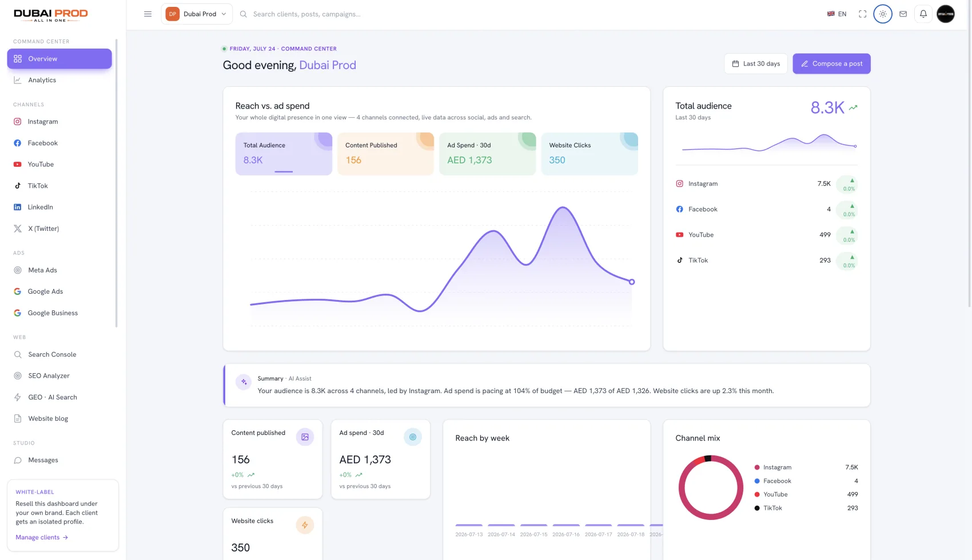972x560 pixels.
Task: Click the COMMAND CENTER breadcrumb text
Action: [x=309, y=49]
